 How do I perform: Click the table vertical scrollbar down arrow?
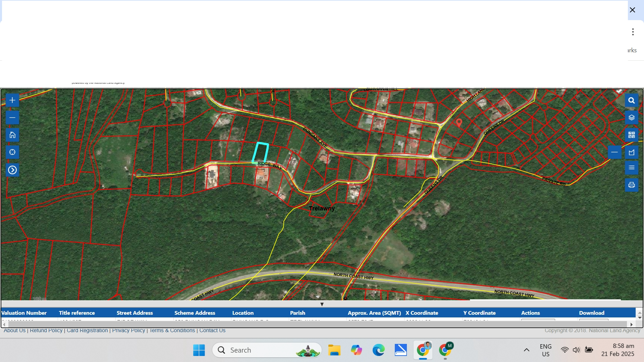pos(639,317)
